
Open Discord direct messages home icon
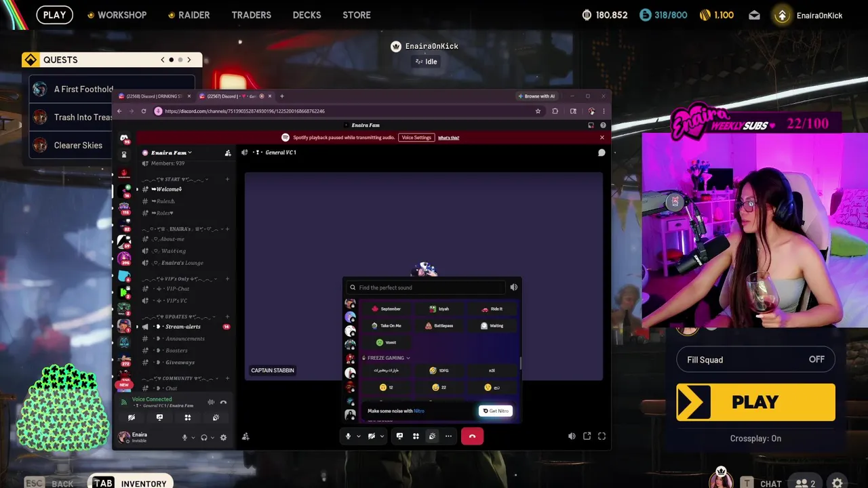124,138
